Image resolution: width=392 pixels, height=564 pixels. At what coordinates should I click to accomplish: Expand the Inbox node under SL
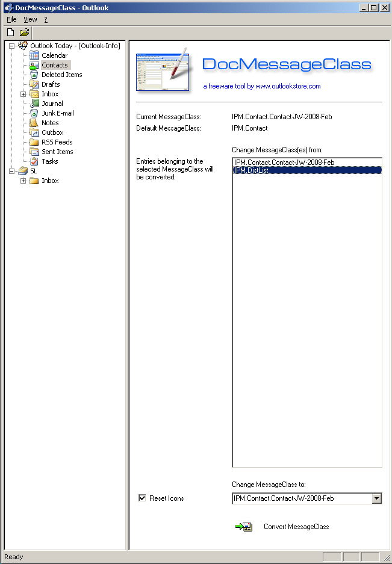23,181
